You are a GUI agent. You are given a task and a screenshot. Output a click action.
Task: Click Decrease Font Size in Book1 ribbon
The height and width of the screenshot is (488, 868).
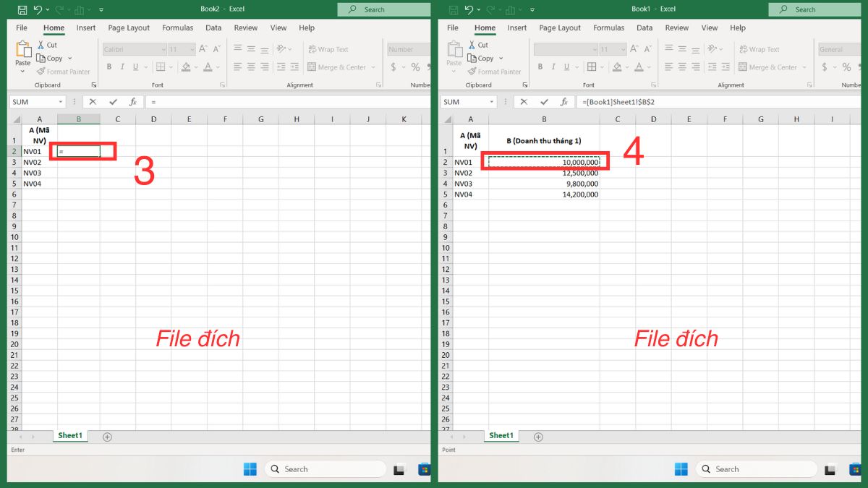click(647, 49)
